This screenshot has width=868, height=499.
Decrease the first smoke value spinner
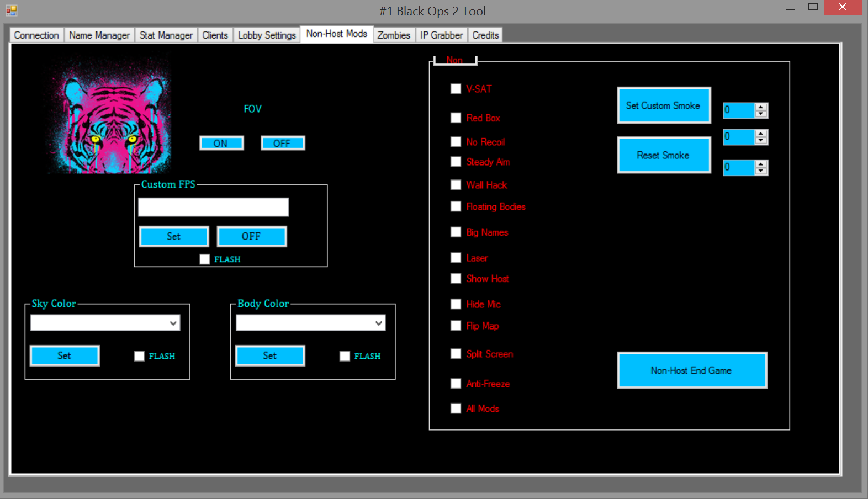click(761, 114)
